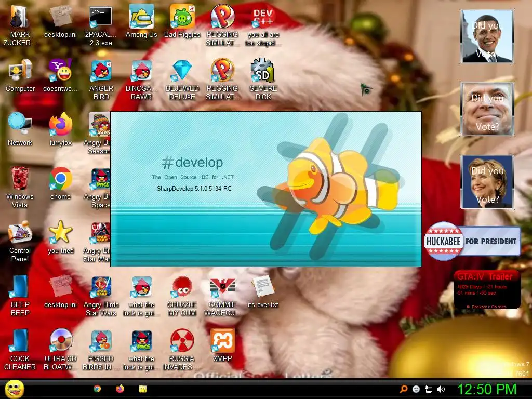Screen dimensions: 532x399
Task: Open the BEEP BEEP shortcut
Action: click(x=20, y=296)
